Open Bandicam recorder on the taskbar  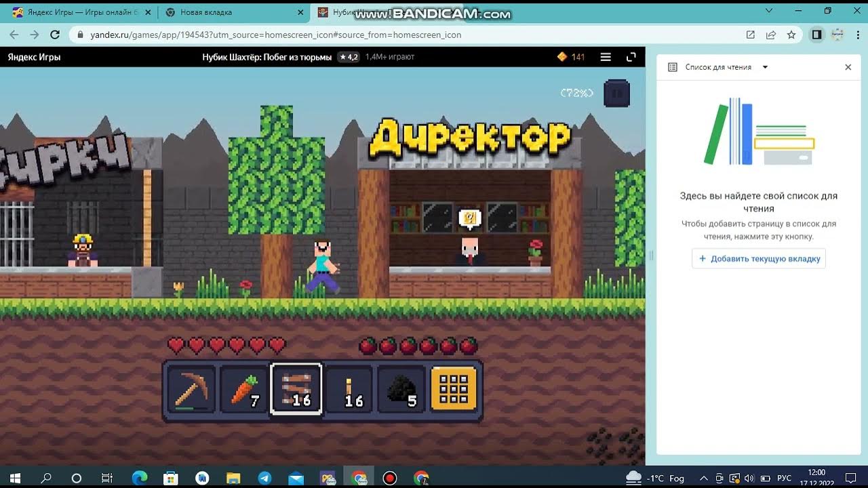(x=390, y=478)
